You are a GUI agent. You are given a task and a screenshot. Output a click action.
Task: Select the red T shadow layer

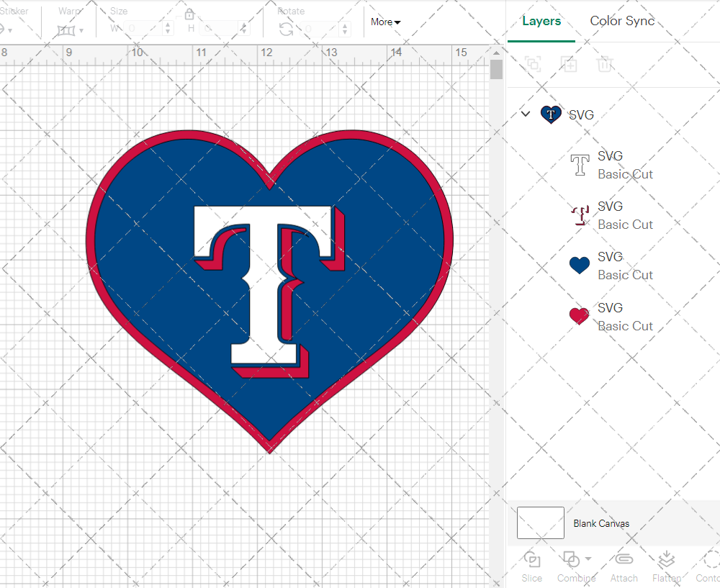(580, 215)
